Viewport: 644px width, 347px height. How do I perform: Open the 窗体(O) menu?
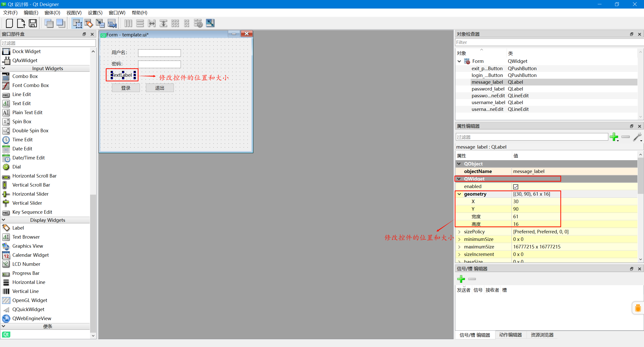pyautogui.click(x=52, y=13)
